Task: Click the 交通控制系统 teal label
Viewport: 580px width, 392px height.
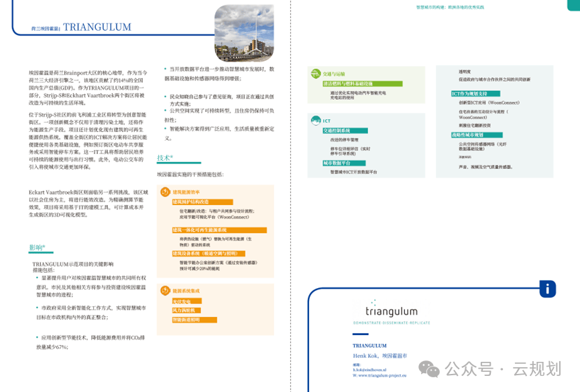Action: (x=339, y=130)
